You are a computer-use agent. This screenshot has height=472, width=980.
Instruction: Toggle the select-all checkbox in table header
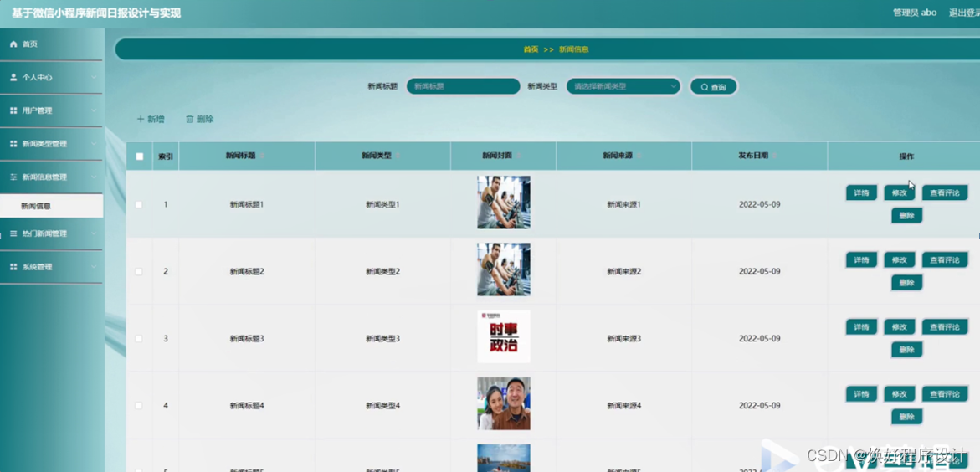[x=140, y=156]
